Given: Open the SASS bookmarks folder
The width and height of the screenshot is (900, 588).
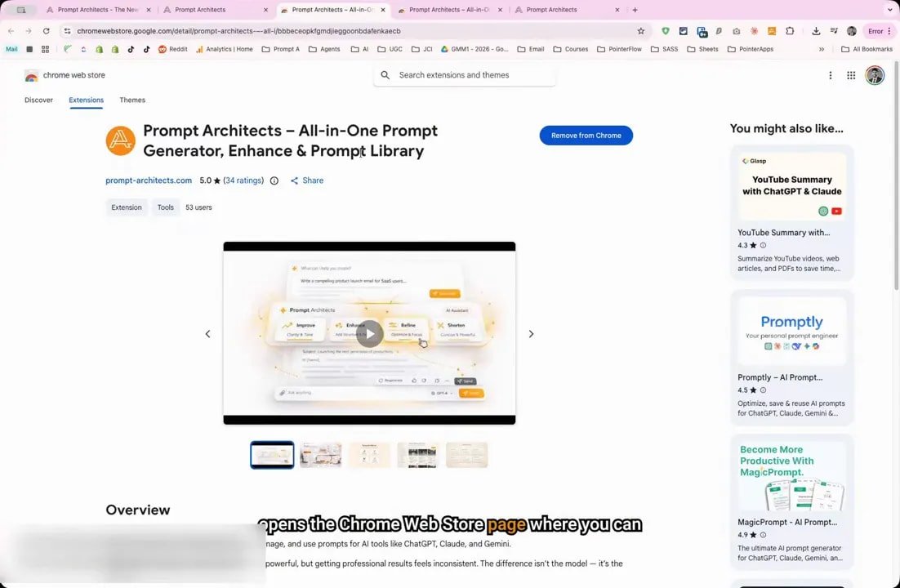Looking at the screenshot, I should point(664,49).
